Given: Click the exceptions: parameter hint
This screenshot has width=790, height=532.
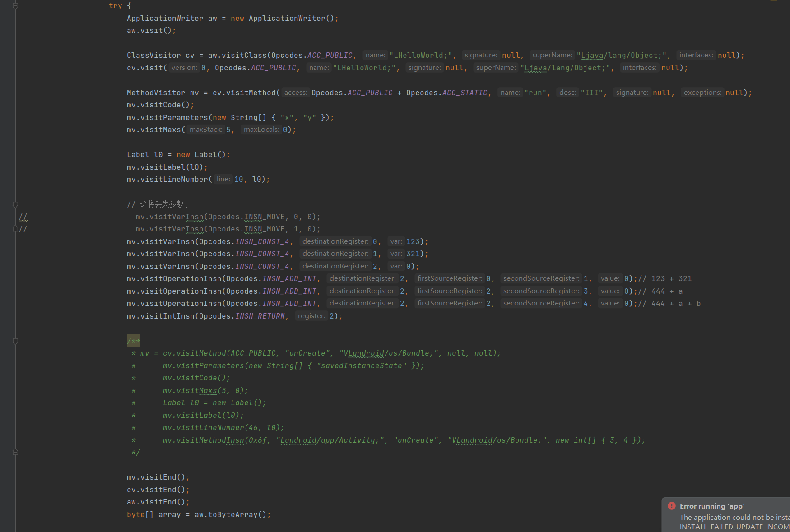Looking at the screenshot, I should pyautogui.click(x=702, y=93).
